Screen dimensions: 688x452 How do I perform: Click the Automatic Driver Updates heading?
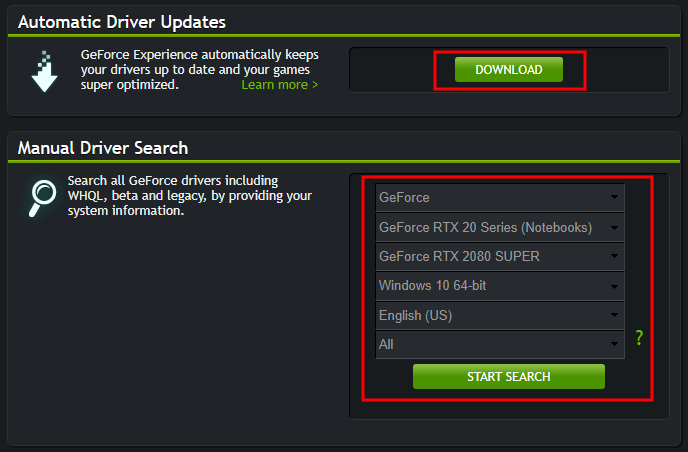122,22
